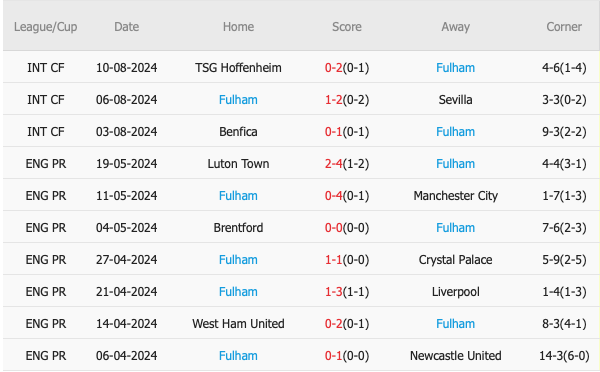Select the Sevilla away team
The width and height of the screenshot is (600, 372).
[x=455, y=100]
